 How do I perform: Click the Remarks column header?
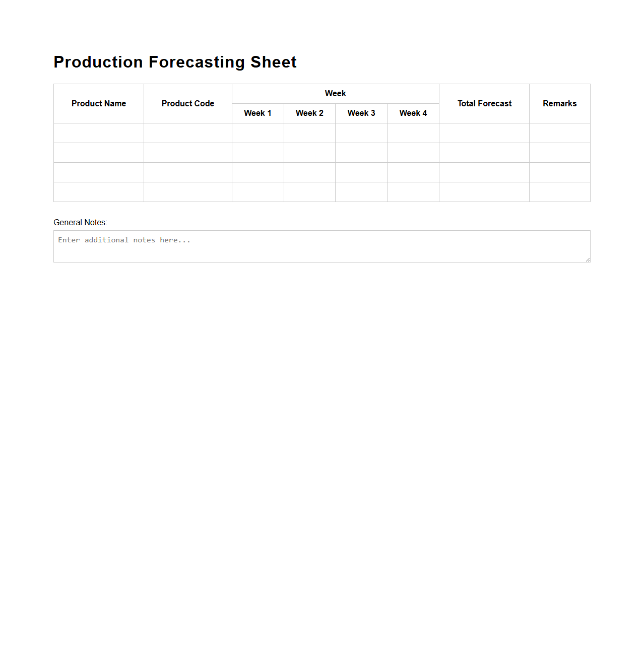(559, 103)
